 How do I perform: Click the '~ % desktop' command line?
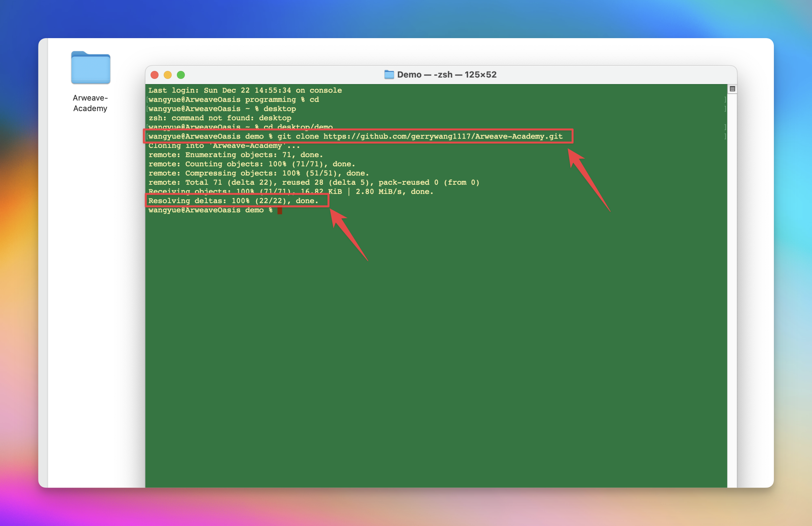pos(222,108)
